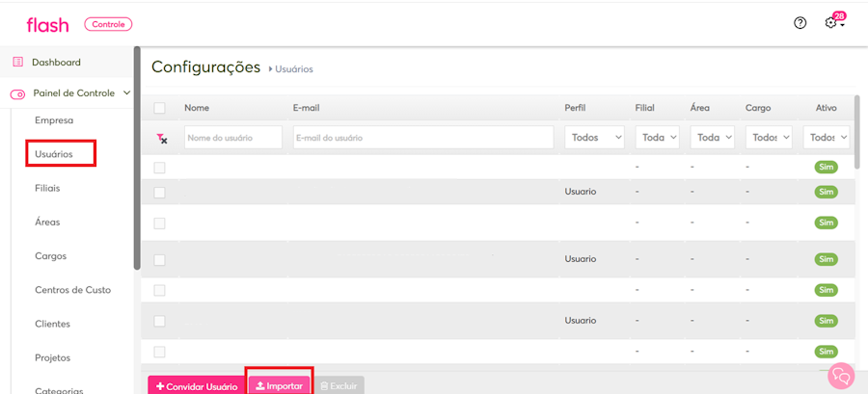
Task: Open Usuários in the sidebar menu
Action: click(54, 154)
